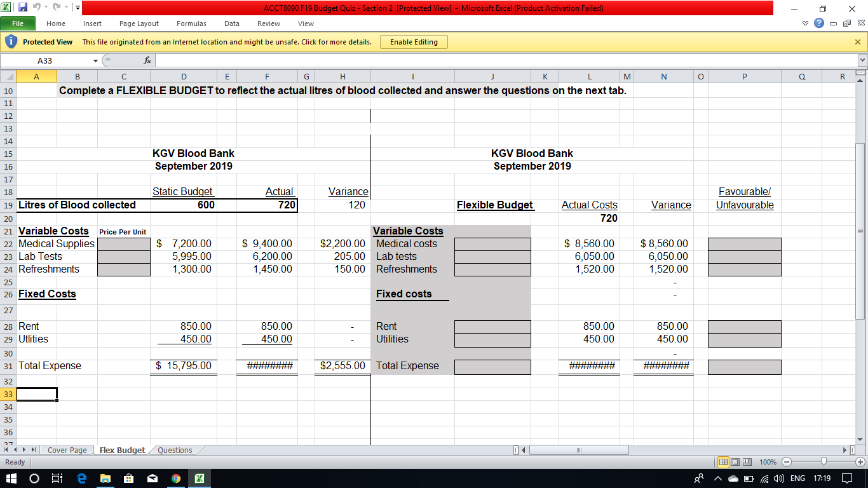Screen dimensions: 868x488
Task: Select Medical costs Flexible Budget input cell
Action: pos(492,244)
